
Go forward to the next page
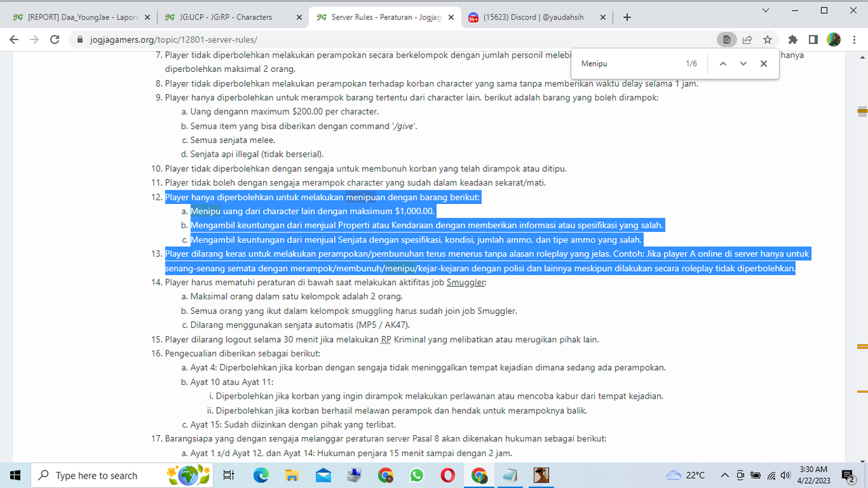pyautogui.click(x=34, y=40)
